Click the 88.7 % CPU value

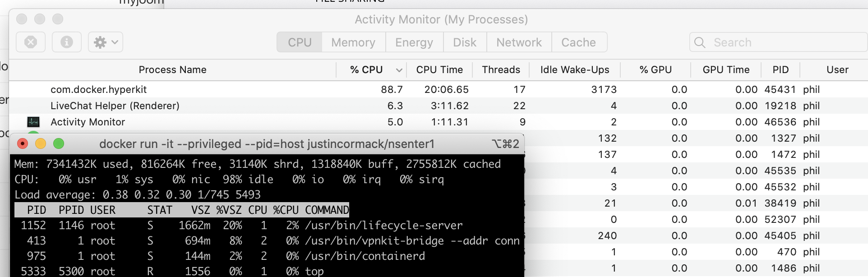[392, 89]
